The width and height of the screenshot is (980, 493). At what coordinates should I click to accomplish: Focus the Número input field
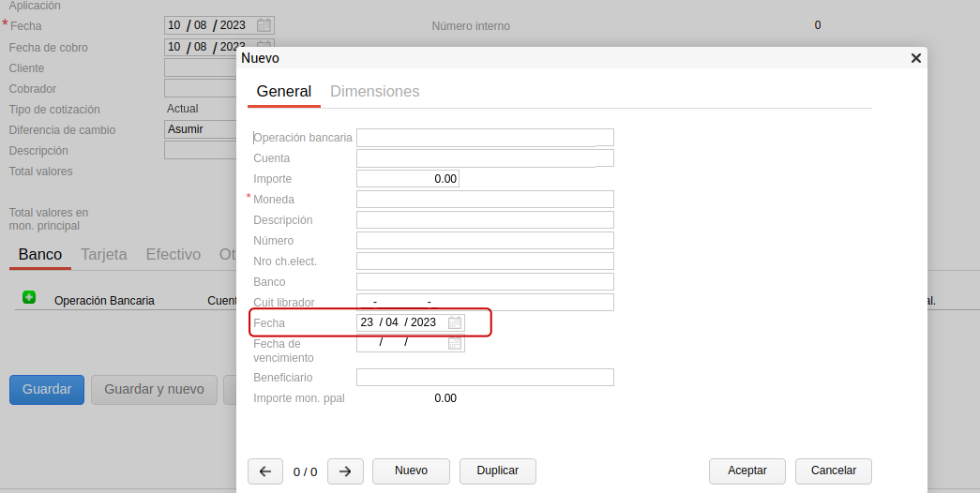click(485, 241)
